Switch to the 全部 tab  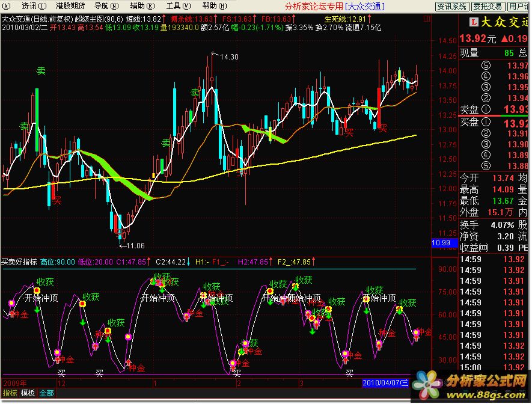click(x=46, y=393)
